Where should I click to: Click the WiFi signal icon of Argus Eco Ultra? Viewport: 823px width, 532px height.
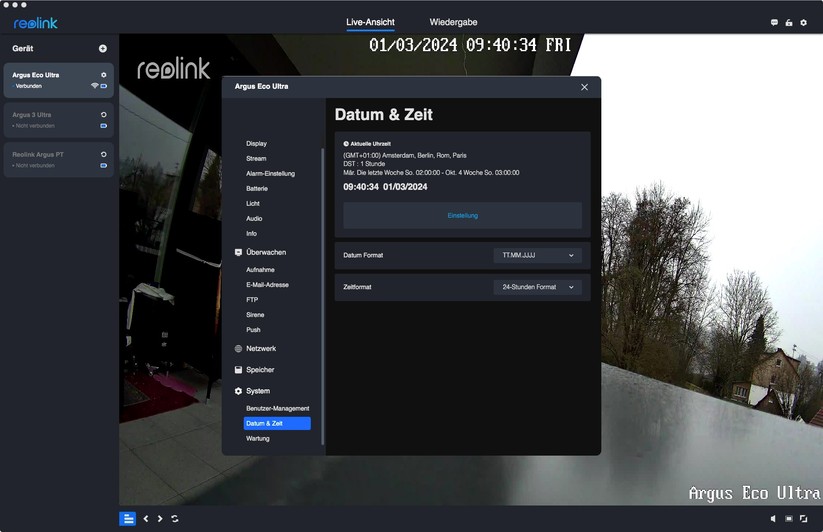click(94, 86)
